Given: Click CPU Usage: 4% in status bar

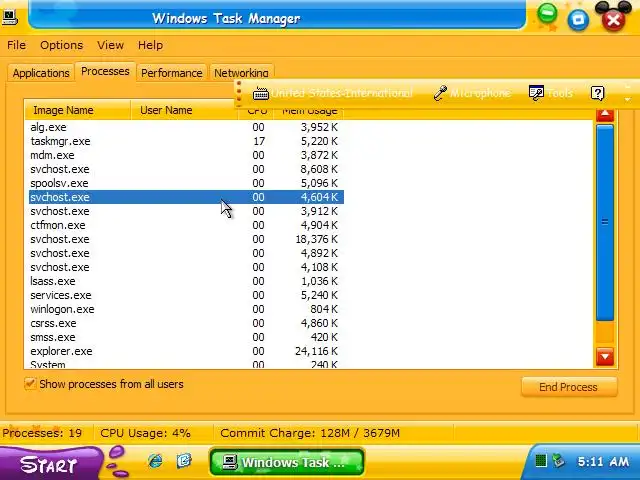Looking at the screenshot, I should coord(145,433).
